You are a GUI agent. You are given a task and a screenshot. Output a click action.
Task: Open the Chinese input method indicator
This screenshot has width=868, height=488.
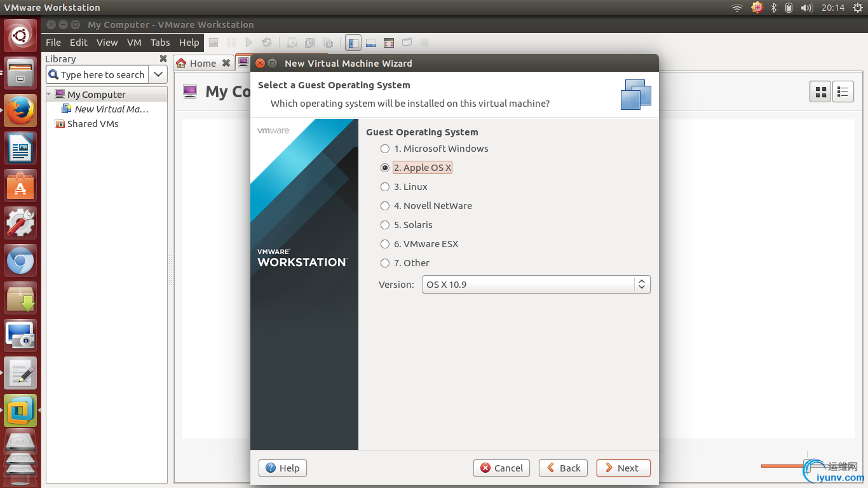coord(757,8)
